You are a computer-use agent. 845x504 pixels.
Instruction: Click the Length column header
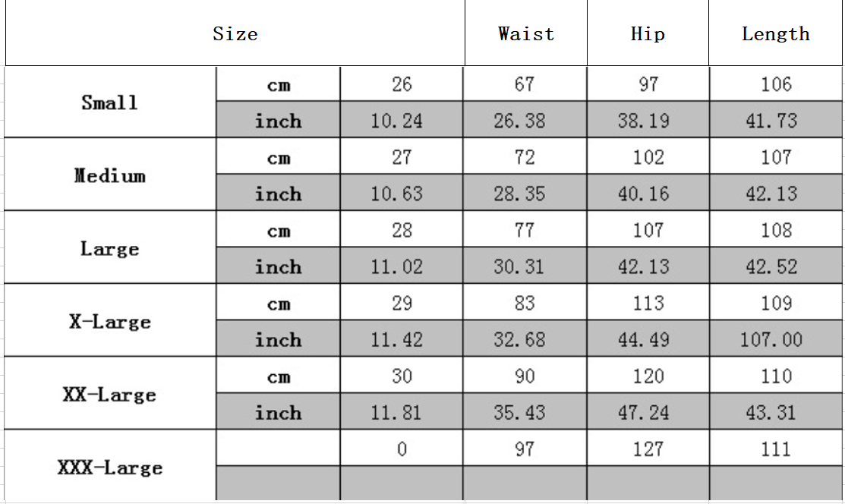[x=775, y=33]
